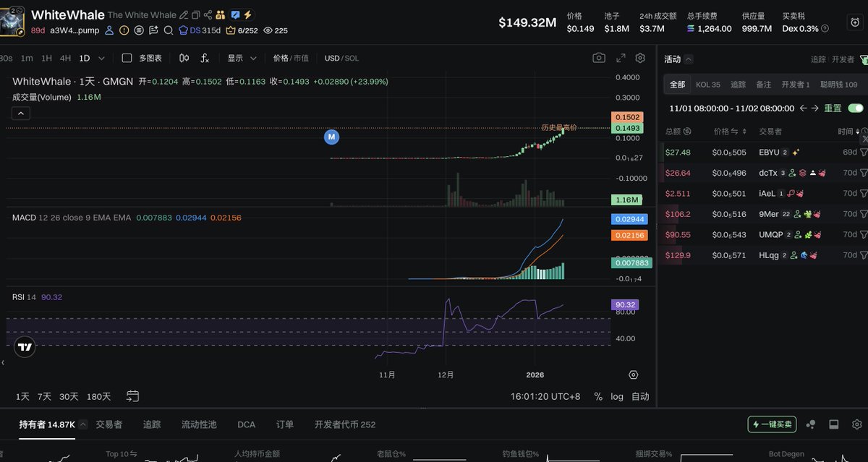The width and height of the screenshot is (868, 462).
Task: Open the candlestick chart style icon
Action: click(184, 58)
